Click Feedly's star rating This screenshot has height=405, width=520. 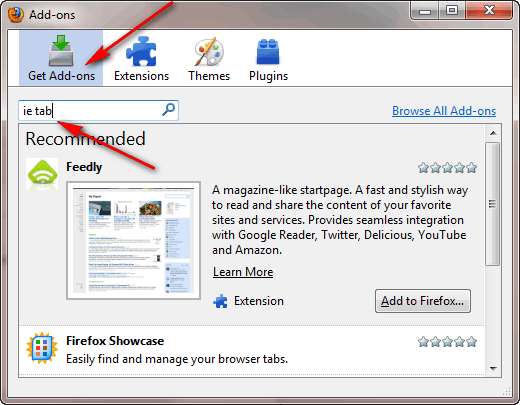(x=447, y=168)
